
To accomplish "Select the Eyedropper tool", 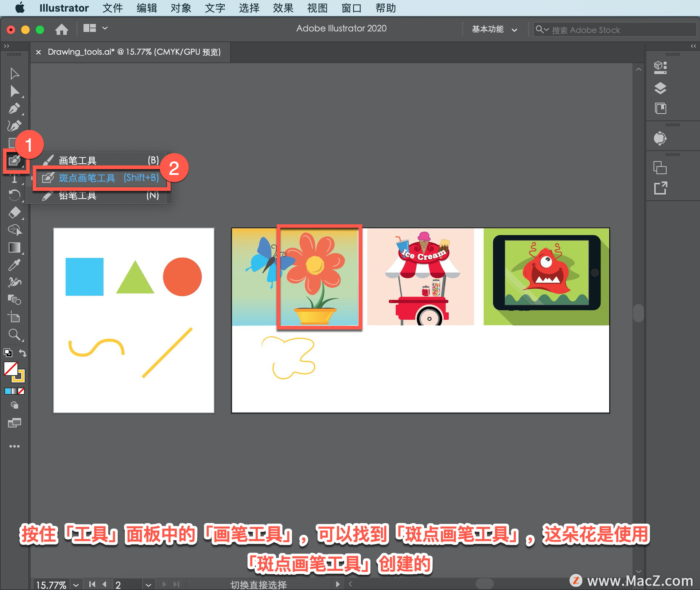I will click(15, 265).
